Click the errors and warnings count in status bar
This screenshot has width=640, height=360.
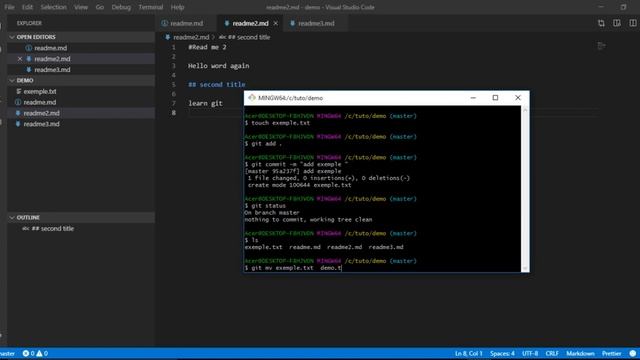pos(35,353)
